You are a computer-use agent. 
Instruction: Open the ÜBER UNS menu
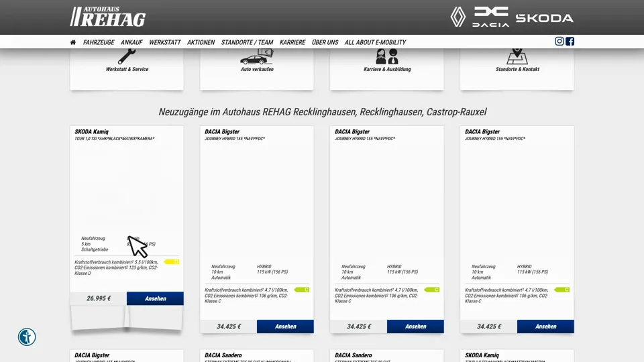(x=325, y=42)
